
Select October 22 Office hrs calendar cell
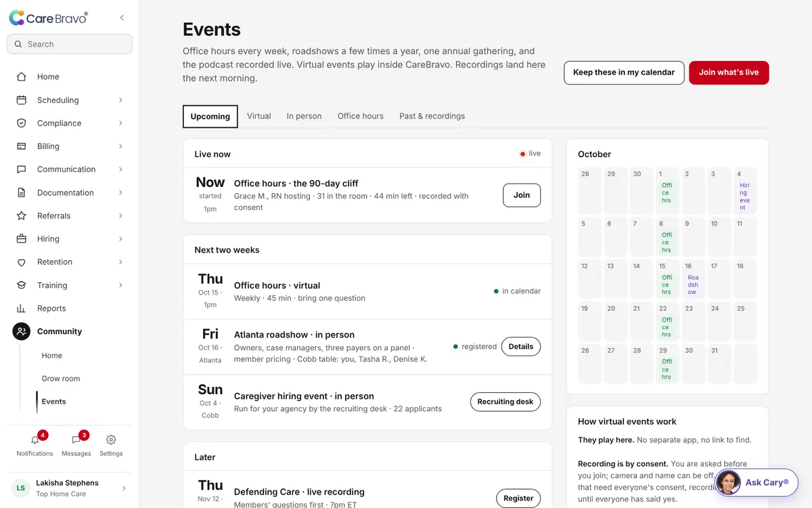pyautogui.click(x=667, y=322)
